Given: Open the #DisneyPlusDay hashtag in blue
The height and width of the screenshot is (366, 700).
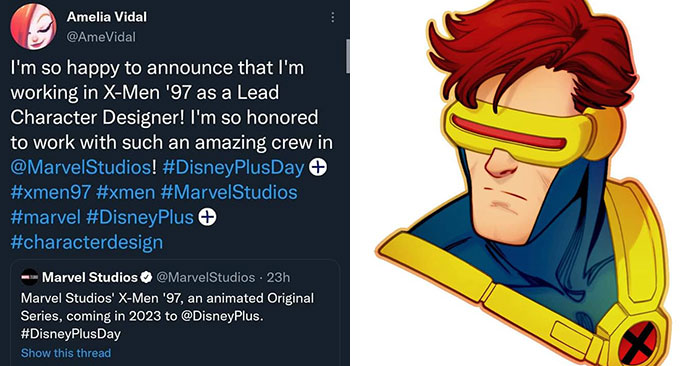Looking at the screenshot, I should [233, 167].
